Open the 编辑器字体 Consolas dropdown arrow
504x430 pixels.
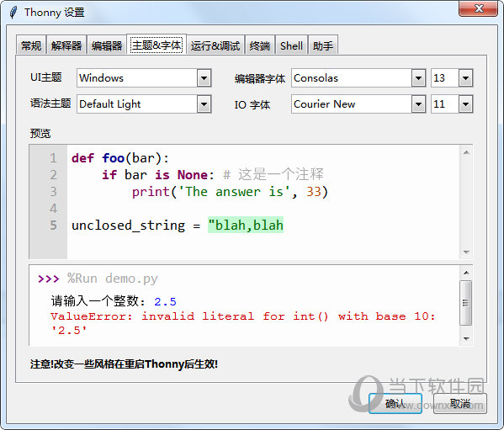pos(418,77)
